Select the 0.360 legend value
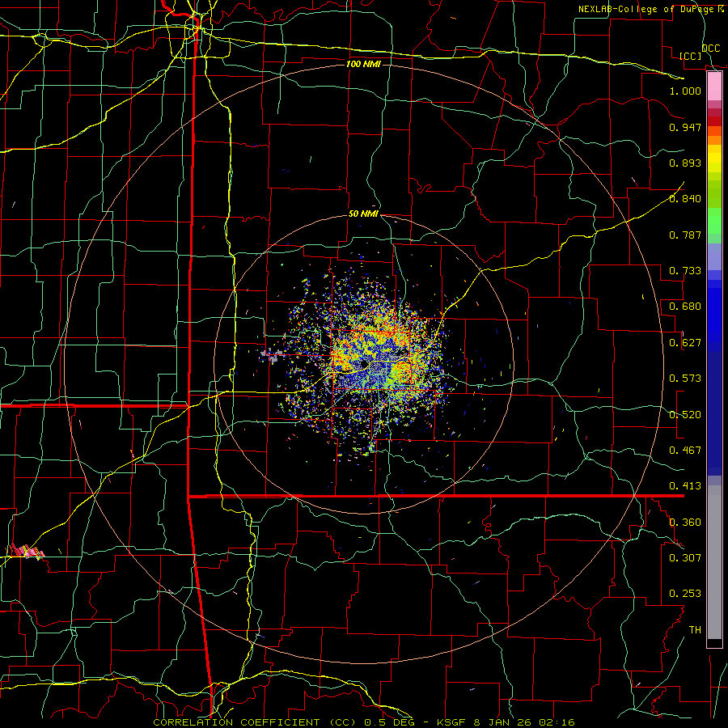 pos(685,523)
